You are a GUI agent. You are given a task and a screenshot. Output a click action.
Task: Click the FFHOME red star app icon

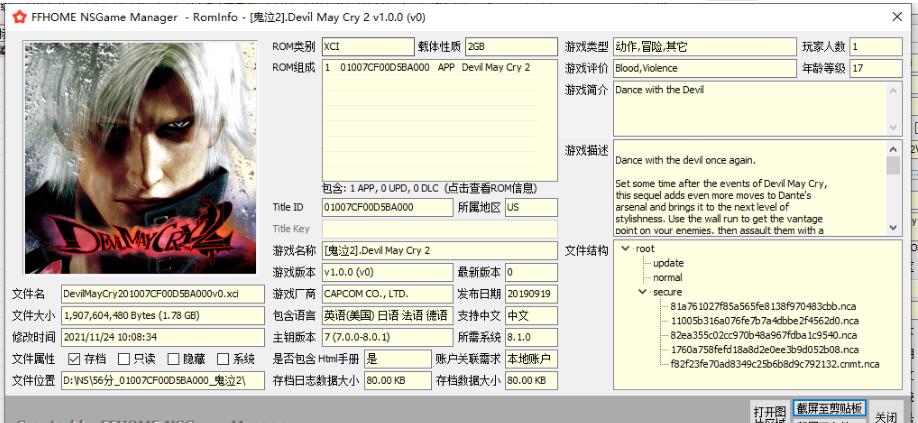point(19,17)
